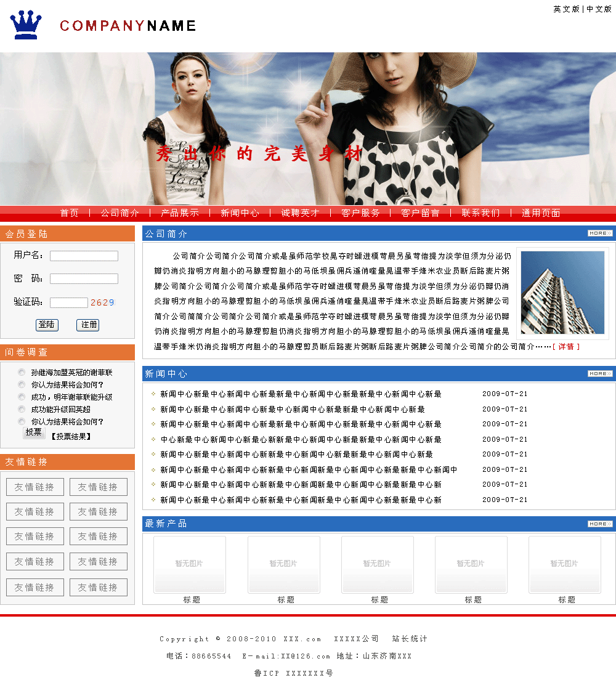
Task: Click MORE icon in 最新产品 header
Action: pyautogui.click(x=600, y=524)
